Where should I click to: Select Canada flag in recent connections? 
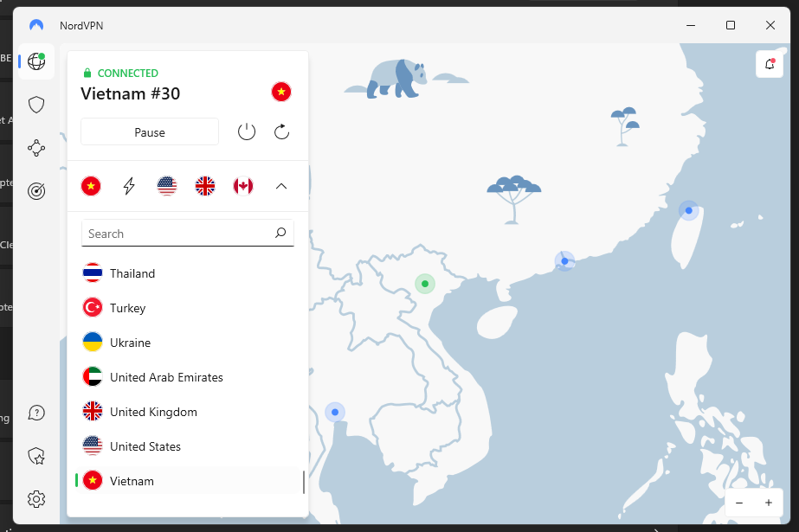(243, 186)
